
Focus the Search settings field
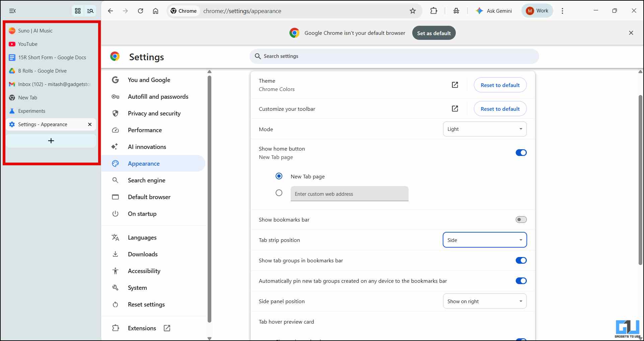click(394, 56)
